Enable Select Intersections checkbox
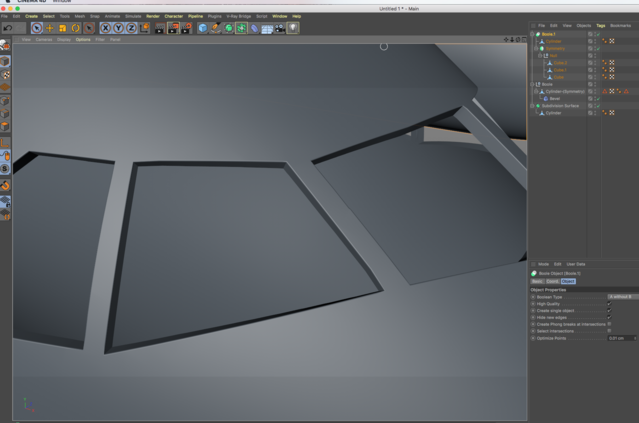Image resolution: width=639 pixels, height=423 pixels. pyautogui.click(x=609, y=331)
